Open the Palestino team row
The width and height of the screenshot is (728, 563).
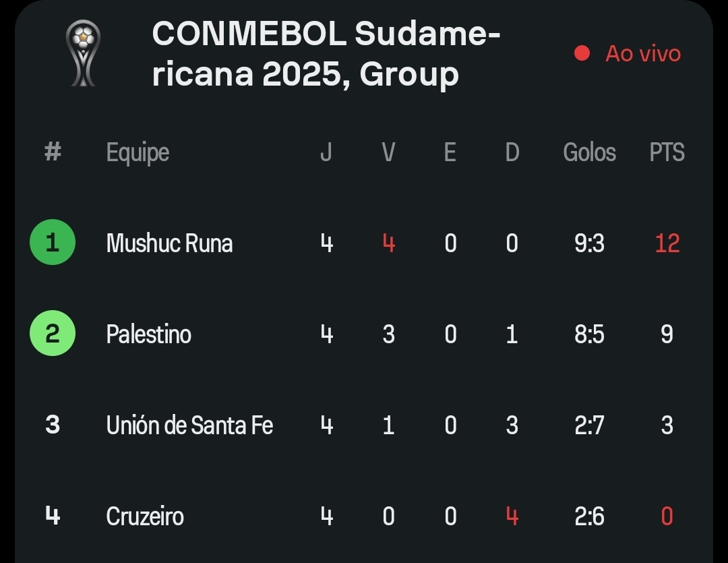[364, 334]
